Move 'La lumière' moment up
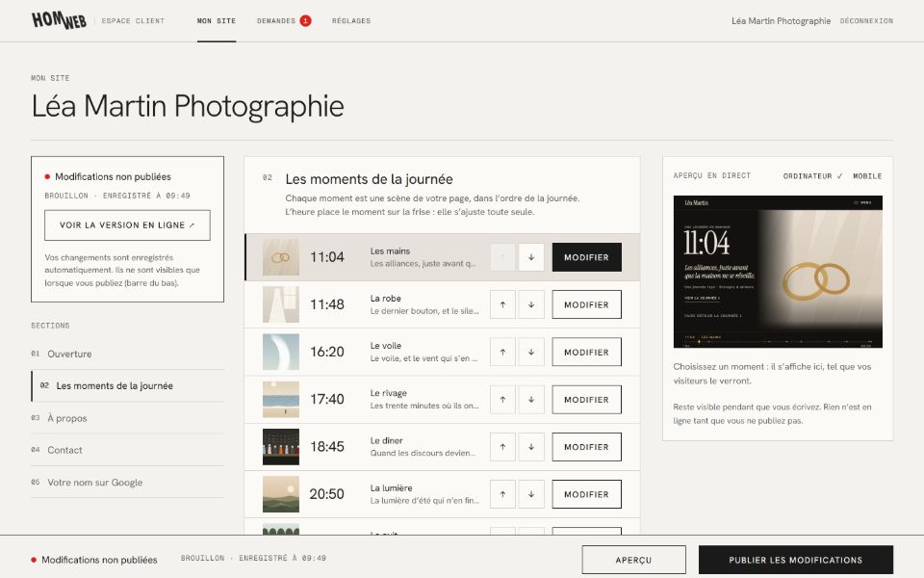Image resolution: width=924 pixels, height=578 pixels. point(502,494)
